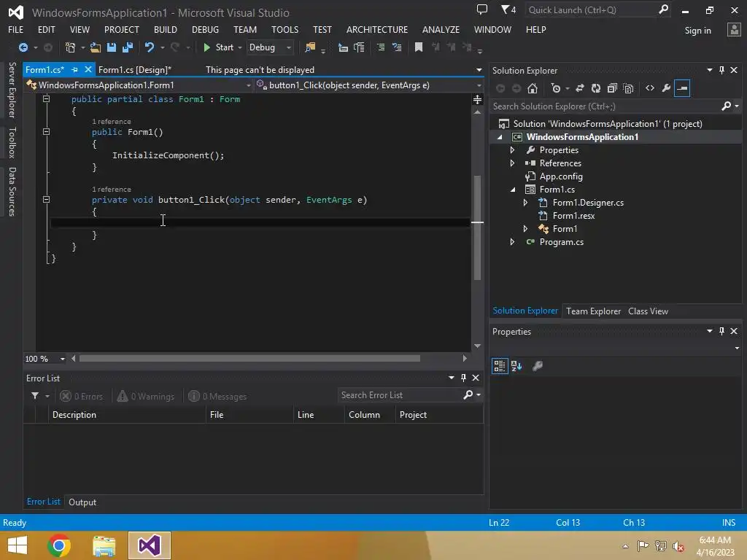Switch Properties panel to Categorized view
Image resolution: width=747 pixels, height=560 pixels.
click(x=499, y=366)
